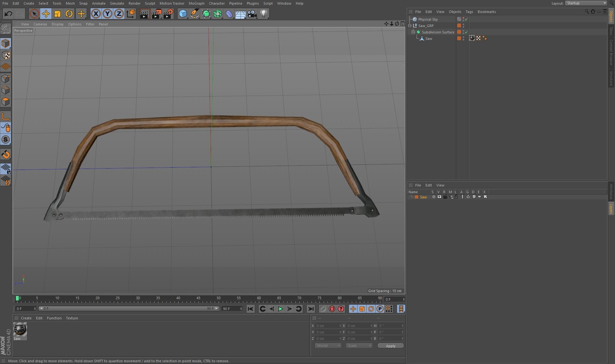Switch to Points mode
The height and width of the screenshot is (364, 615).
[6, 79]
